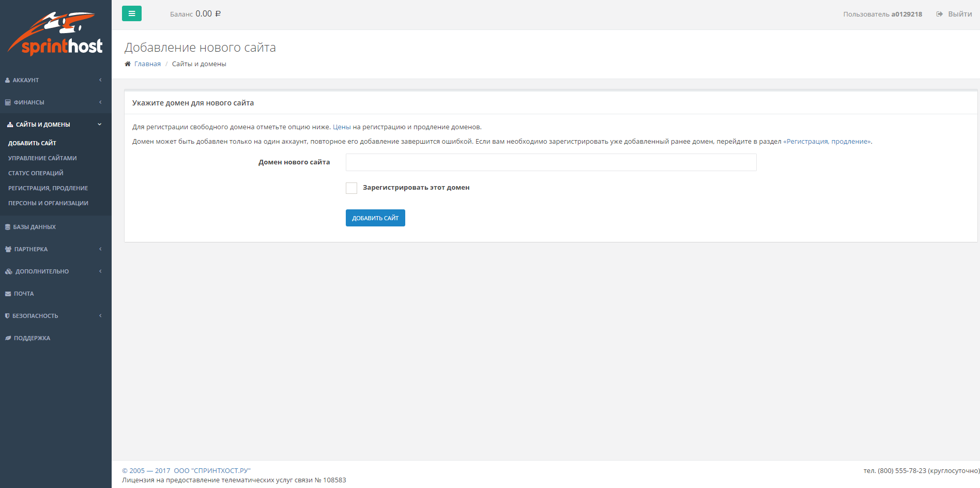The width and height of the screenshot is (980, 488).
Task: Click the leaf icon beside ПОДДЕРЖКА
Action: pos(8,338)
